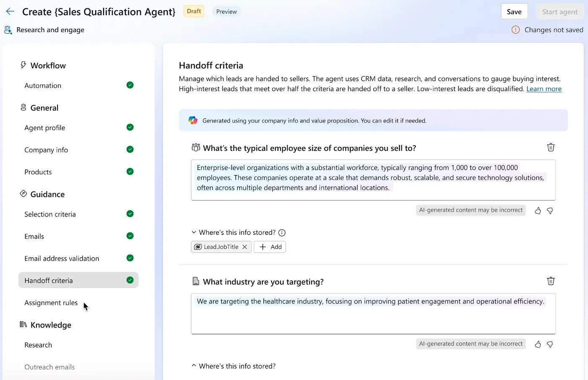Click 'What industry are you targeting?' heading

pos(263,282)
